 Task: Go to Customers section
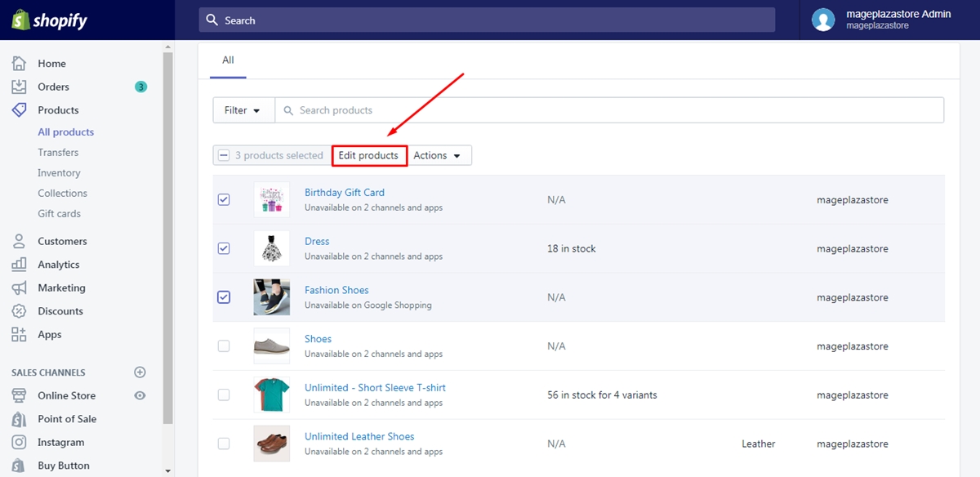tap(62, 241)
